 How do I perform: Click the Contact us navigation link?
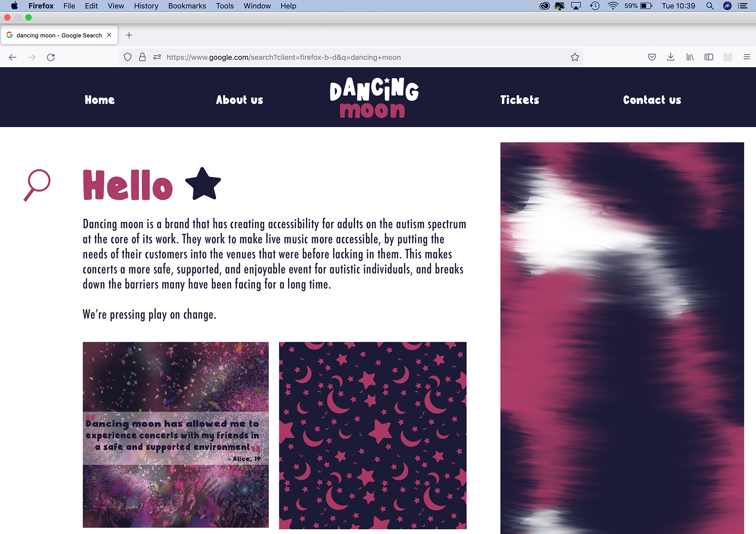point(652,100)
